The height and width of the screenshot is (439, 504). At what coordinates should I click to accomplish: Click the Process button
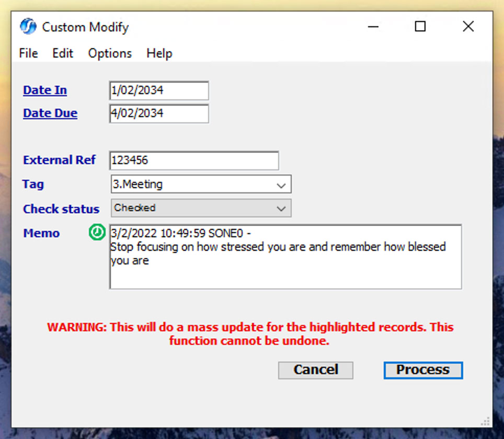pyautogui.click(x=423, y=370)
